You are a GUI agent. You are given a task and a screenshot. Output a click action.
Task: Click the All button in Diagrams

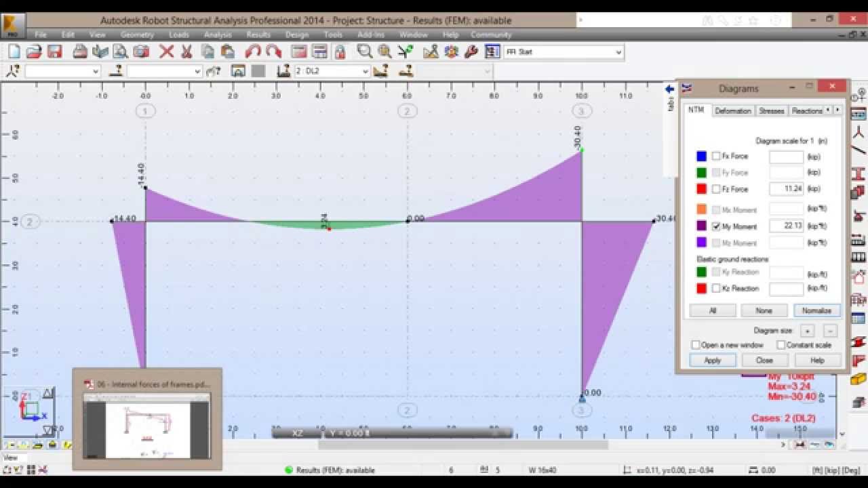pos(713,310)
